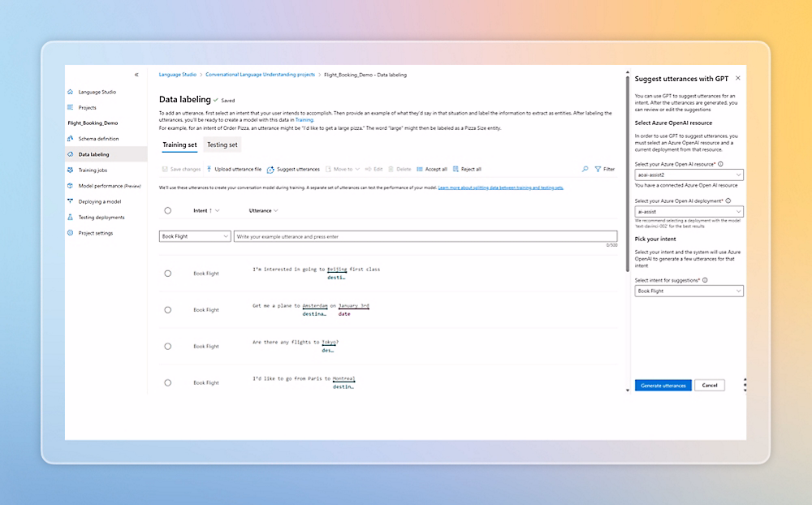The height and width of the screenshot is (505, 812).
Task: Select the flights to Tokyo utterance row
Action: 168,346
